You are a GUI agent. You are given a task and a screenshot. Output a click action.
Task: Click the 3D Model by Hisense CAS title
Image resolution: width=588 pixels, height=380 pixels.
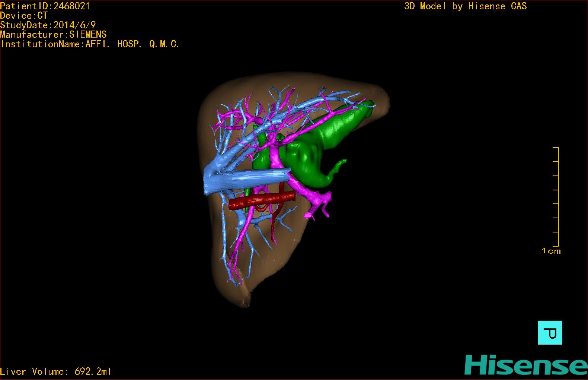tap(466, 6)
